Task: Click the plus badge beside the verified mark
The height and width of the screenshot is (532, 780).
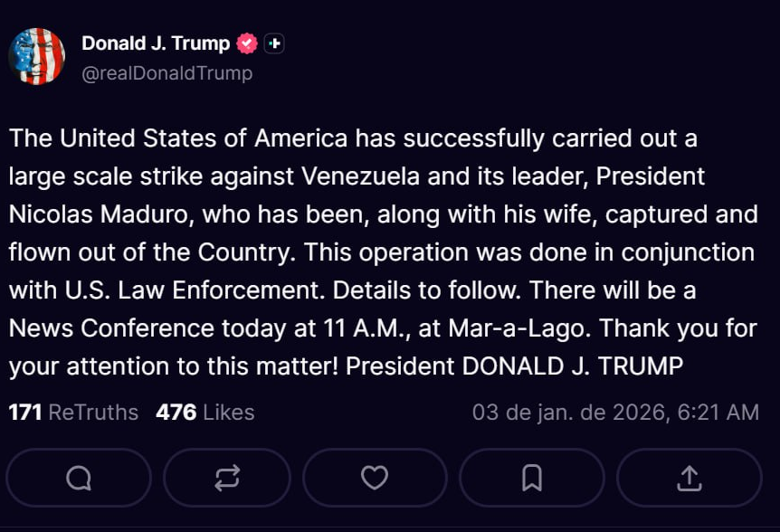Action: 274,43
